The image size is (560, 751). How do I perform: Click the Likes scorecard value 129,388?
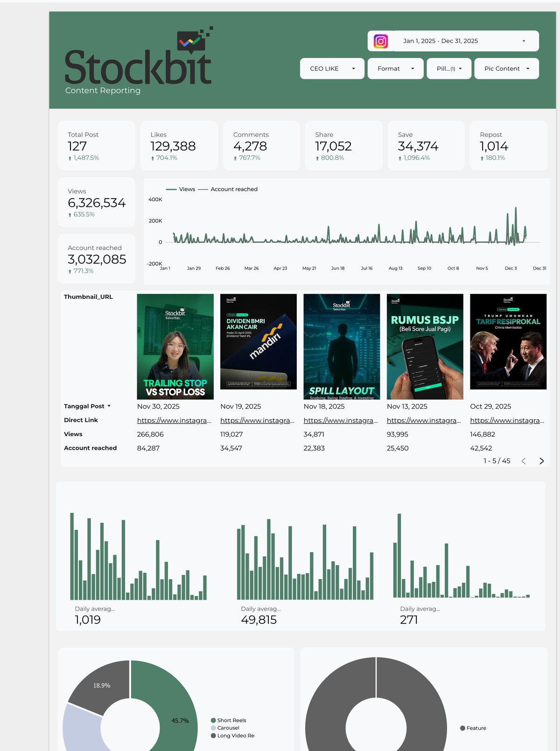point(173,146)
